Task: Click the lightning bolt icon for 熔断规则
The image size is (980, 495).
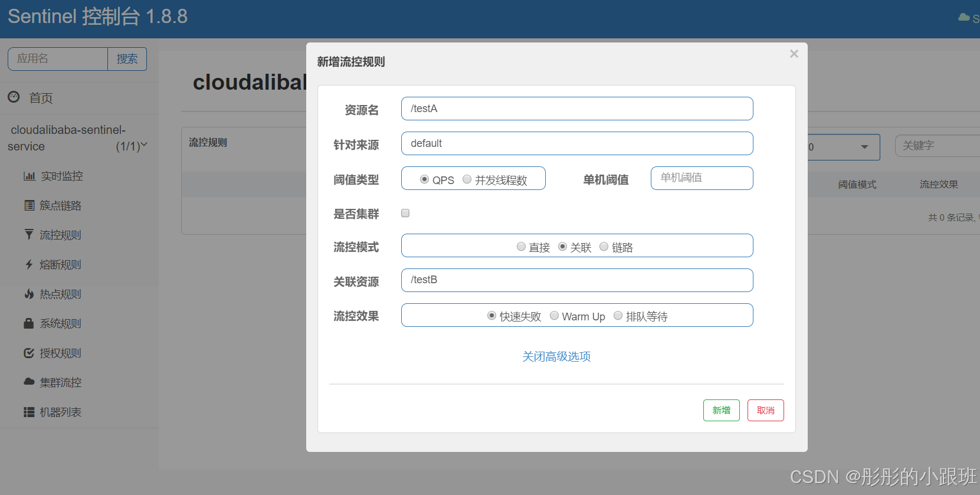Action: 29,264
